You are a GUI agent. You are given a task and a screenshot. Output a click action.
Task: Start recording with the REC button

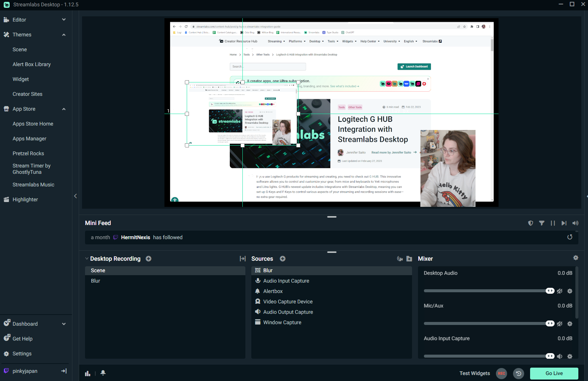[x=502, y=374]
